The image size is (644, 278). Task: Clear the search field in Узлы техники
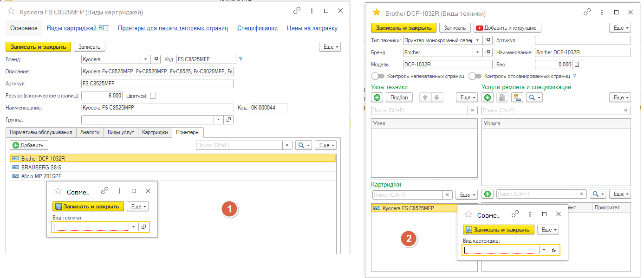click(473, 110)
